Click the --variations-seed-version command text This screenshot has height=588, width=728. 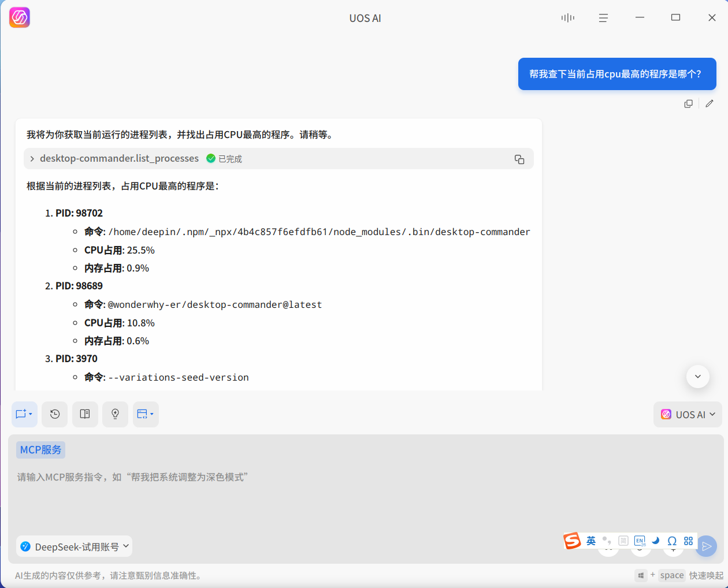179,377
